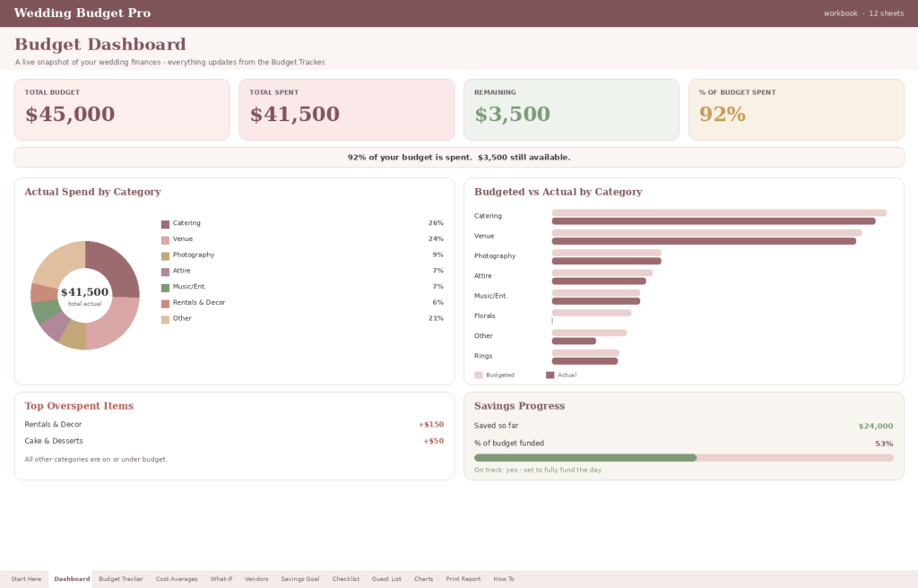Click the Catering actual bar in chart

click(714, 221)
